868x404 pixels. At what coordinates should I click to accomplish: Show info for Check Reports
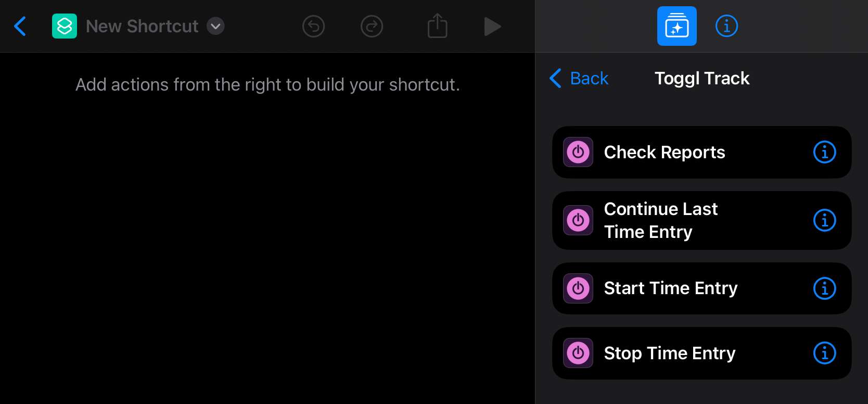tap(824, 152)
